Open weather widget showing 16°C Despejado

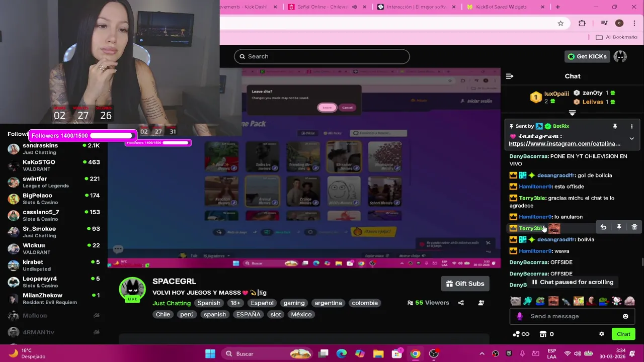27,353
